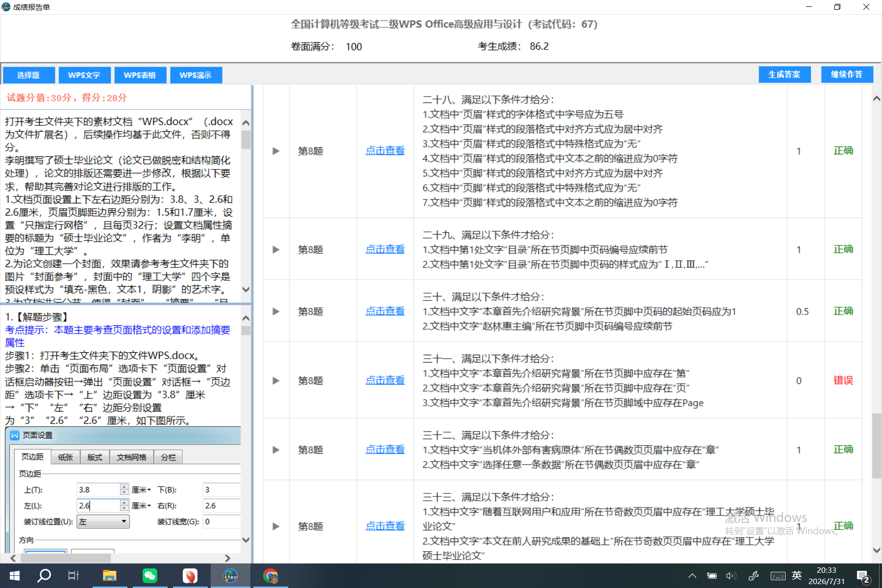The image size is (882, 588).
Task: Click the 1.【解题步骤】 heading
Action: pyautogui.click(x=38, y=317)
